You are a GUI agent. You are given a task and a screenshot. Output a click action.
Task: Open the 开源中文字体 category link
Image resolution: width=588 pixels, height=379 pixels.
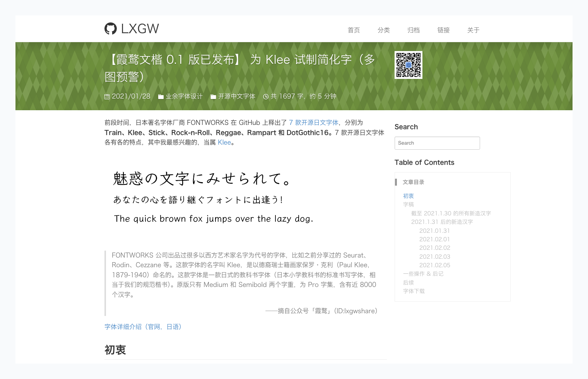pos(237,96)
